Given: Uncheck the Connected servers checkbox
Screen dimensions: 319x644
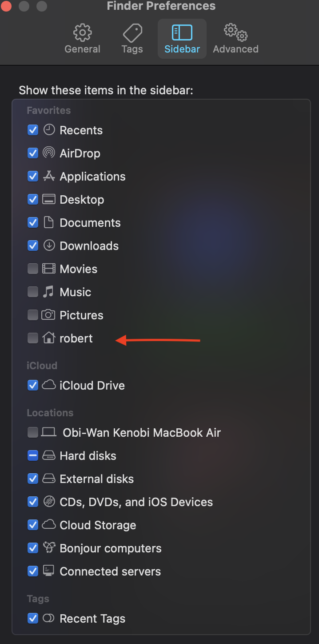Looking at the screenshot, I should coord(33,572).
